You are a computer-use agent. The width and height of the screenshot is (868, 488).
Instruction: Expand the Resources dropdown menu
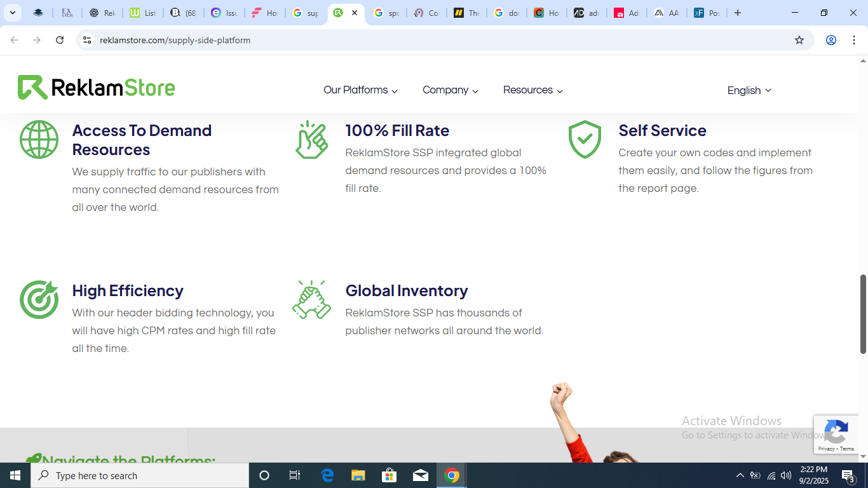point(533,90)
